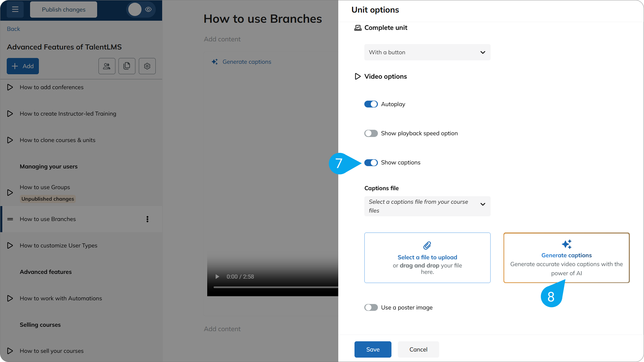Image resolution: width=644 pixels, height=362 pixels.
Task: Click the Unpublished changes badge
Action: pos(48,199)
